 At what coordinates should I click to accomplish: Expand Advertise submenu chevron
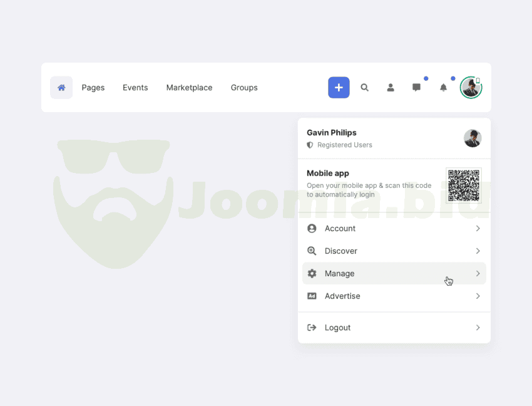point(478,296)
